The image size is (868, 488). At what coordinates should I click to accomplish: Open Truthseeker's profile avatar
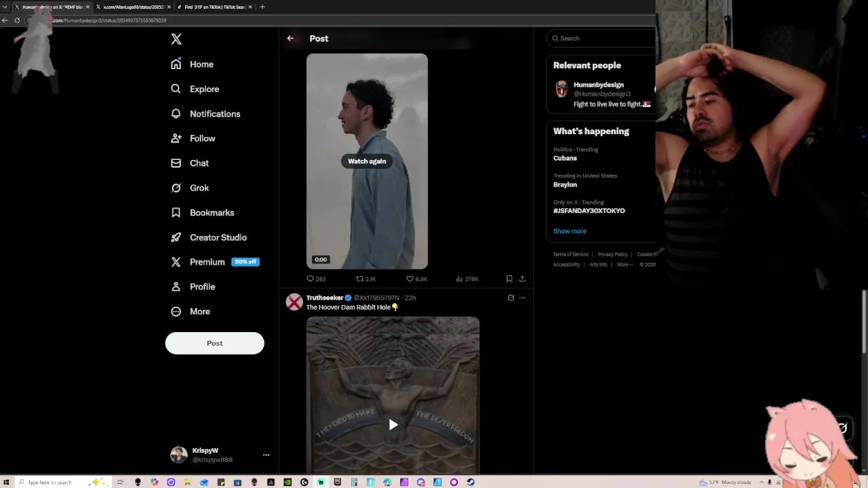point(294,302)
